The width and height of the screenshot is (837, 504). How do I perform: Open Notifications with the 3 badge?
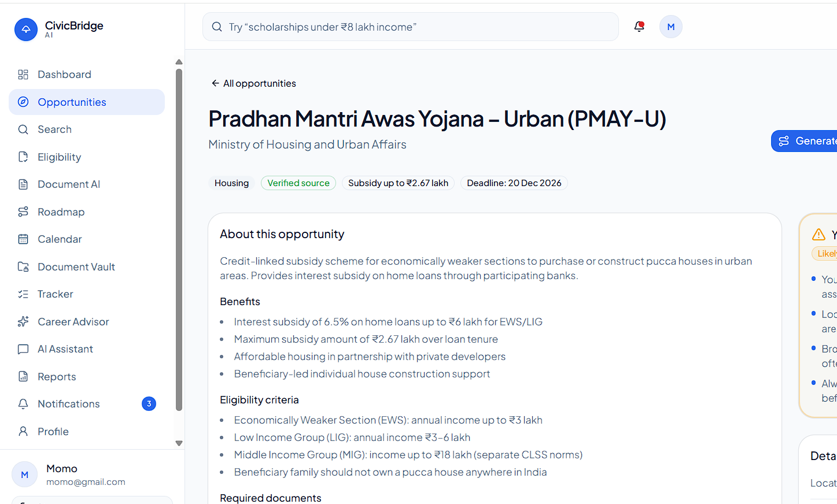[87, 404]
